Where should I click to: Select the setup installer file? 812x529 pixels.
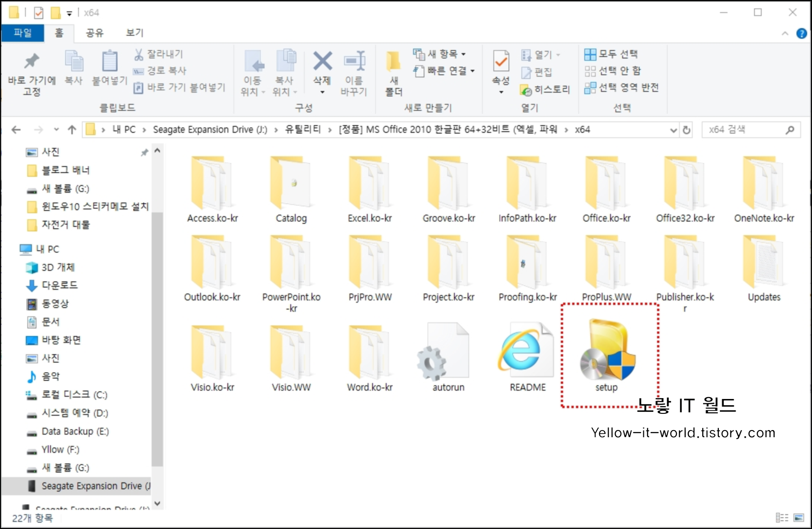607,356
